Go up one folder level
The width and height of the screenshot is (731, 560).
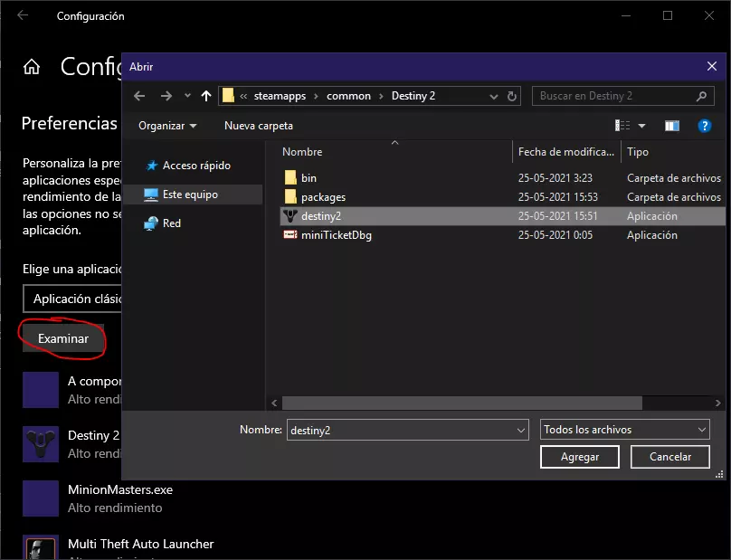tap(206, 96)
